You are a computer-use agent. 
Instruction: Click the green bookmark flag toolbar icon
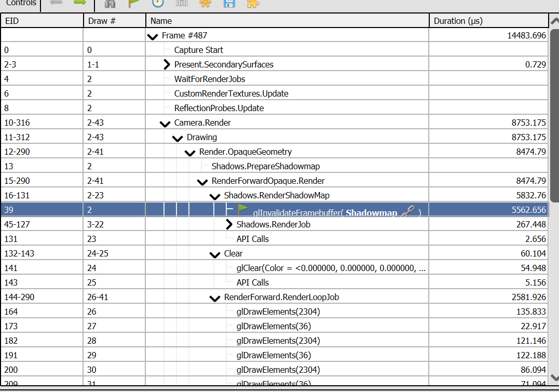[x=134, y=3]
